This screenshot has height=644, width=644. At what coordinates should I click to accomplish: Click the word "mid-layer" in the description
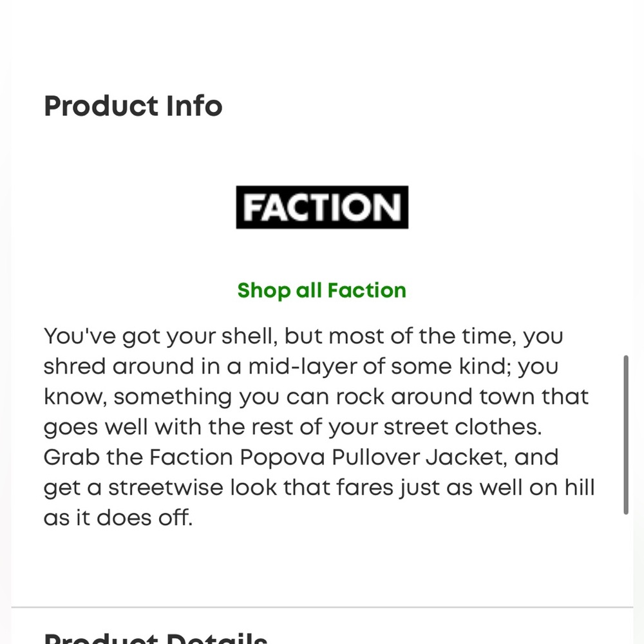coord(298,366)
